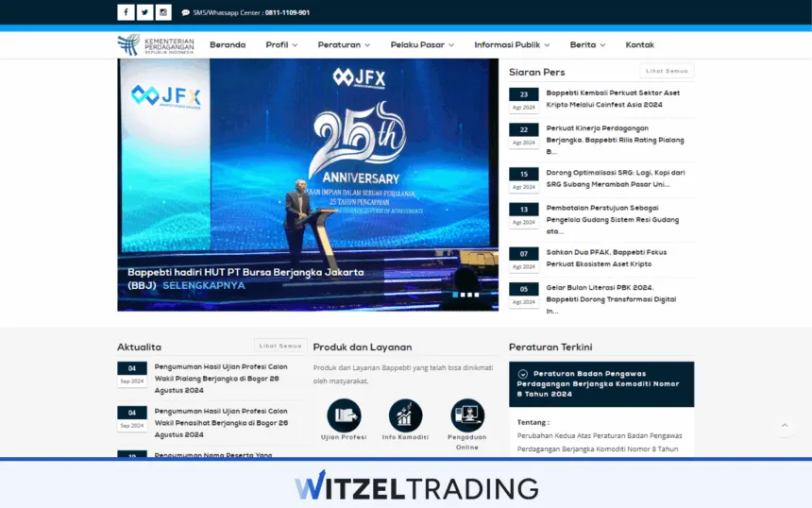Expand the Peraturan dropdown menu
The height and width of the screenshot is (508, 812).
pos(344,45)
